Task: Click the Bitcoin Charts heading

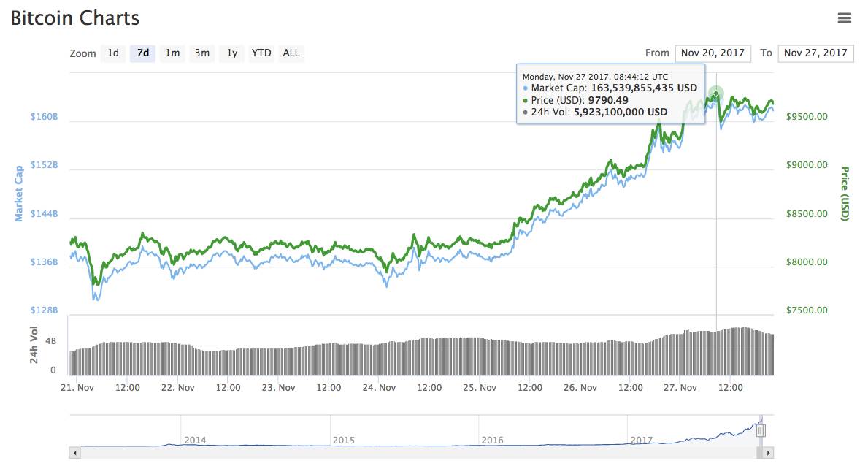Action: point(74,18)
